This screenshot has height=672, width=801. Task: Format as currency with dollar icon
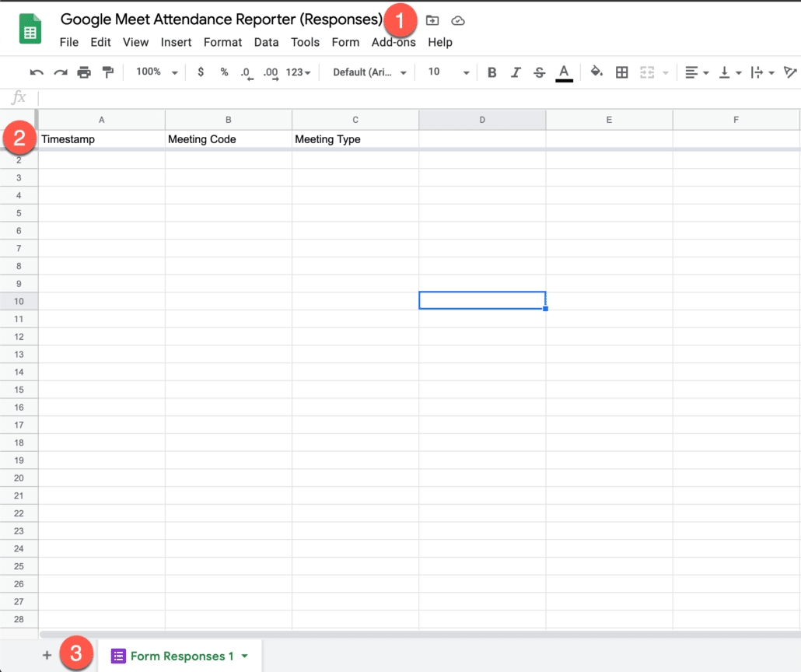201,72
